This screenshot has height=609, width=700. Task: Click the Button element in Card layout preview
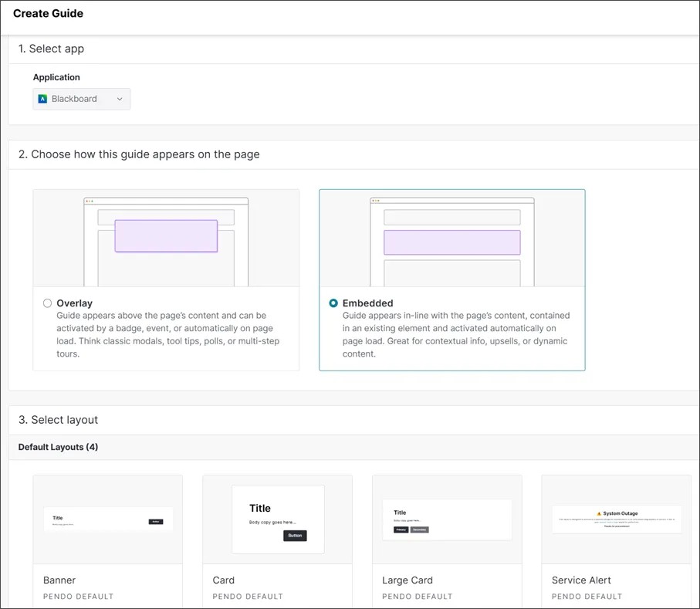[x=296, y=535]
